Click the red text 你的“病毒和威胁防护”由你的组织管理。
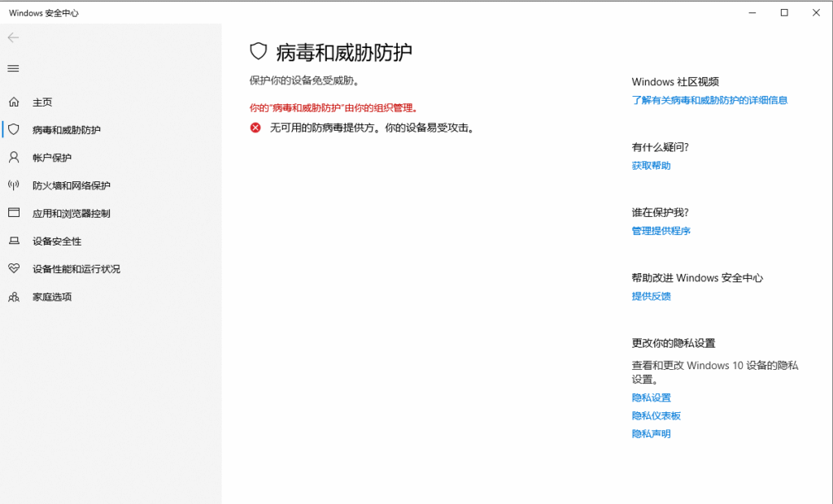Image resolution: width=833 pixels, height=504 pixels. tap(334, 108)
